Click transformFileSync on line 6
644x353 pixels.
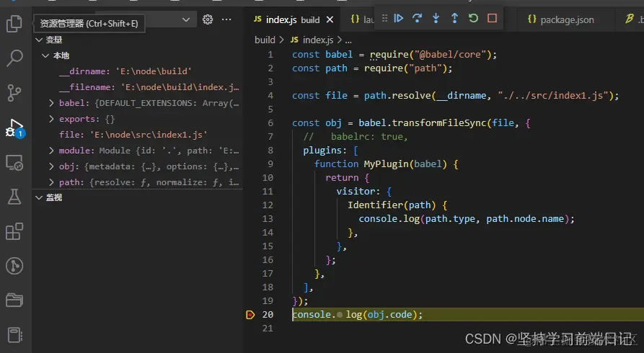click(438, 123)
